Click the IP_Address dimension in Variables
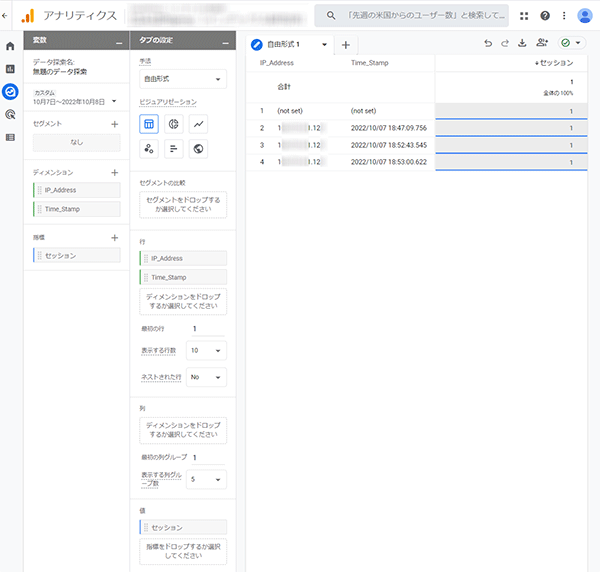 (77, 190)
